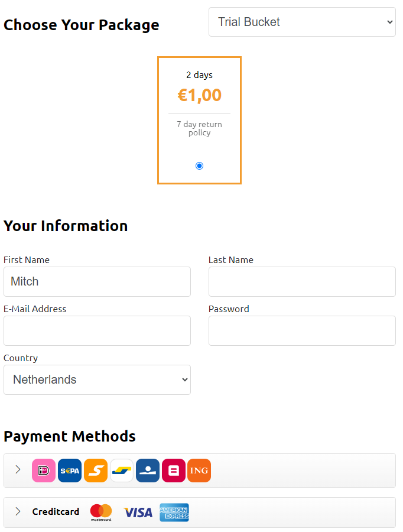403x532 pixels.
Task: Select the American Express icon
Action: pyautogui.click(x=174, y=512)
